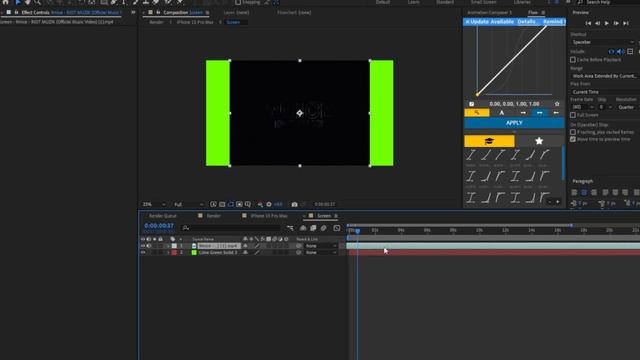Open the update Details link

pyautogui.click(x=526, y=22)
